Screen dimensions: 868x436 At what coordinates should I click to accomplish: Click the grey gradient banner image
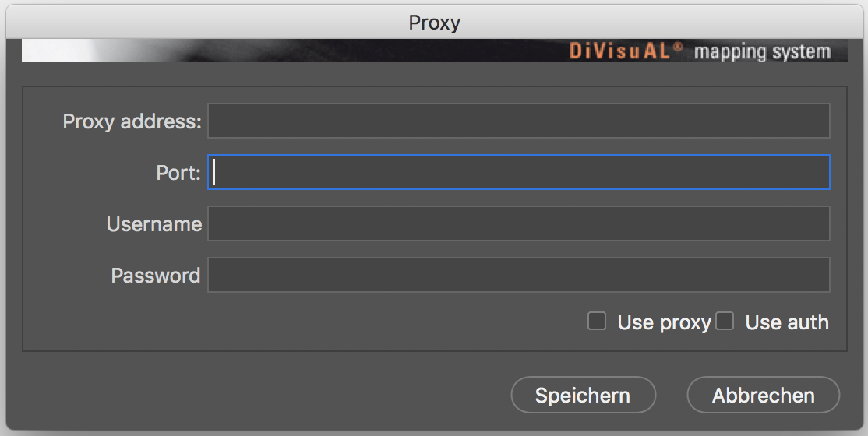[312, 51]
